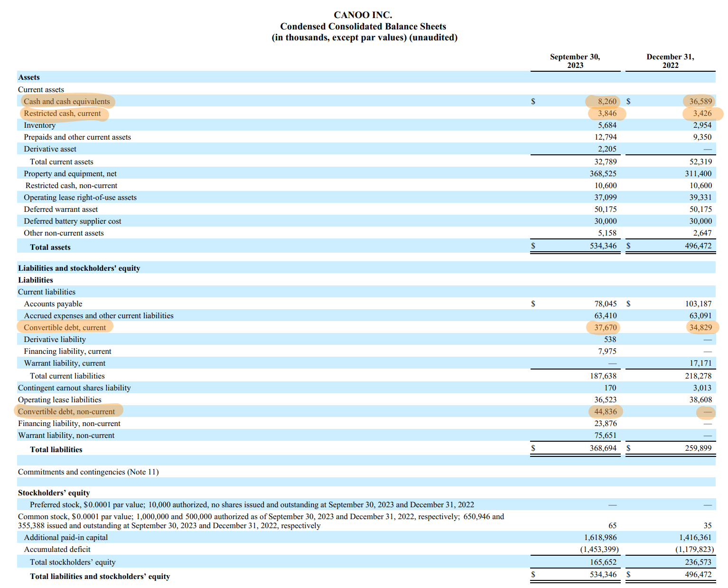Select the highlighted Convertible debt, non-current label
The image size is (728, 588).
click(66, 411)
